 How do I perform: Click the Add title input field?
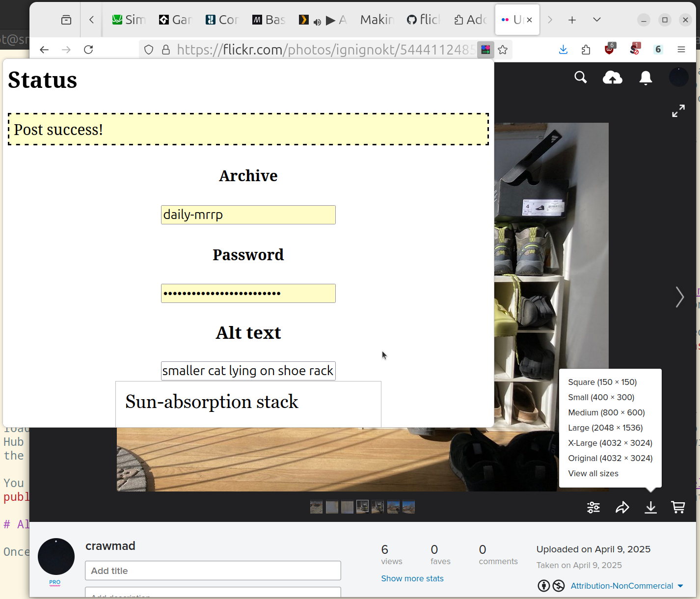(x=213, y=571)
